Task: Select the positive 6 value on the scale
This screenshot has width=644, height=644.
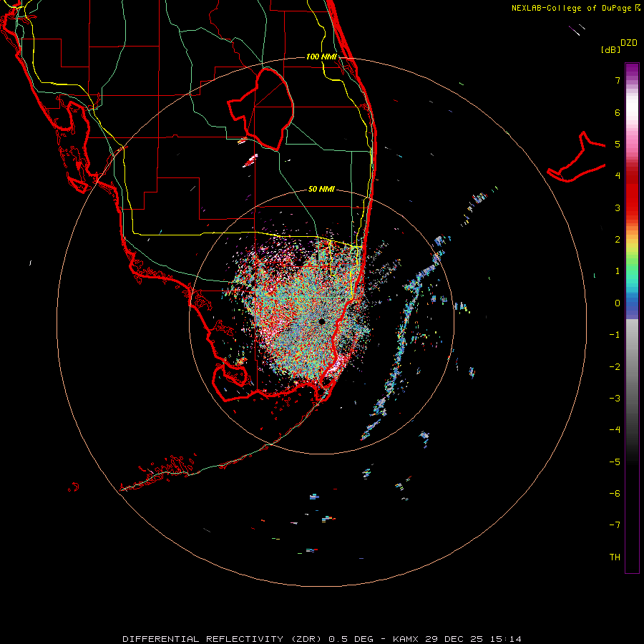Action: coord(618,112)
